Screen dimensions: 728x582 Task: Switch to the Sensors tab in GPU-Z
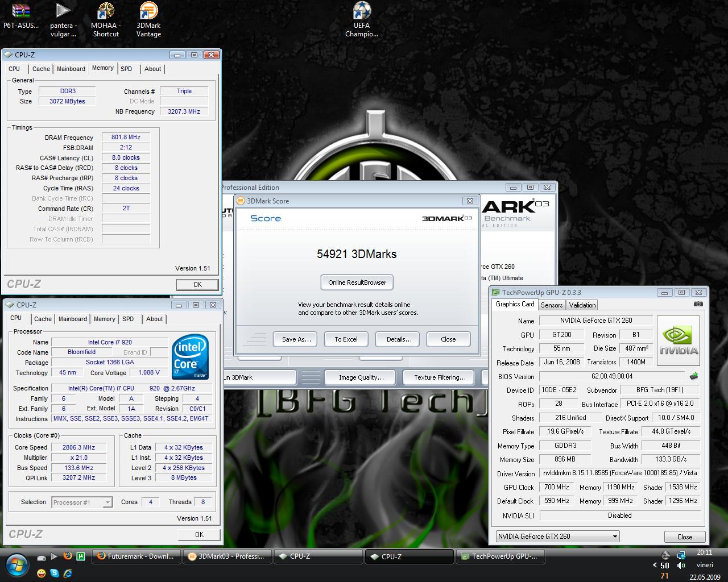coord(552,305)
